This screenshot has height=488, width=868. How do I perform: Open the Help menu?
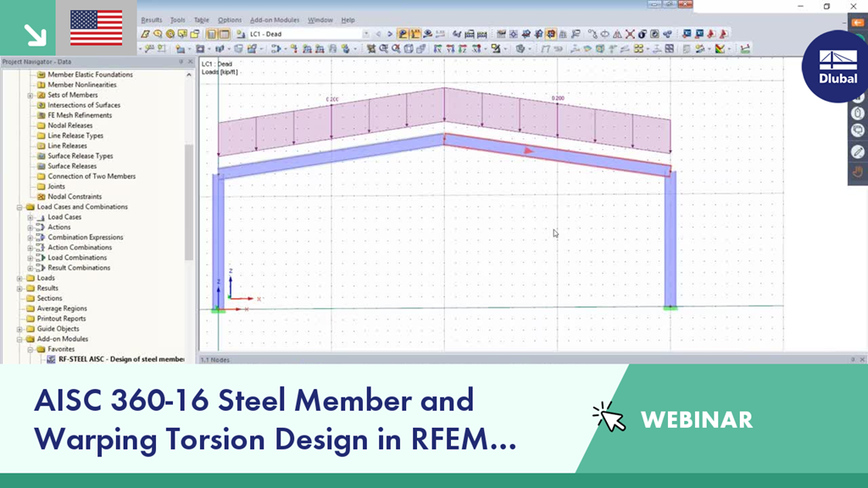[x=348, y=20]
